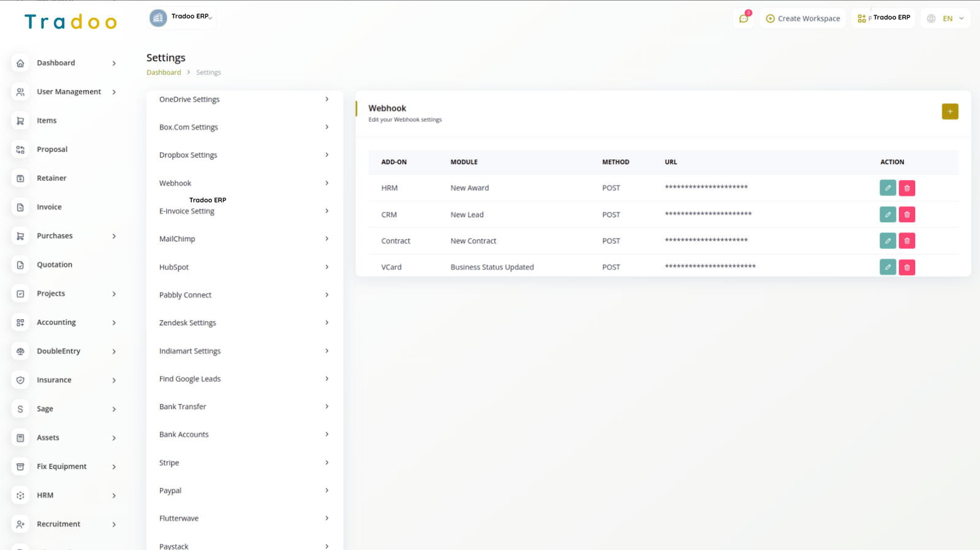
Task: Open Stripe settings section
Action: coord(244,462)
